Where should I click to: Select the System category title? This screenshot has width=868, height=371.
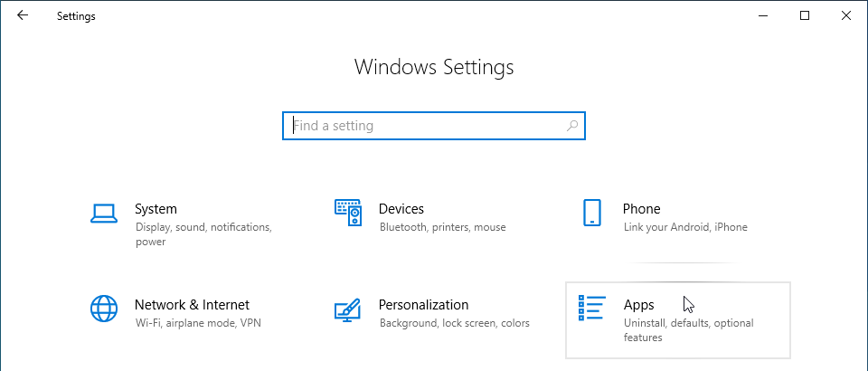tap(156, 209)
